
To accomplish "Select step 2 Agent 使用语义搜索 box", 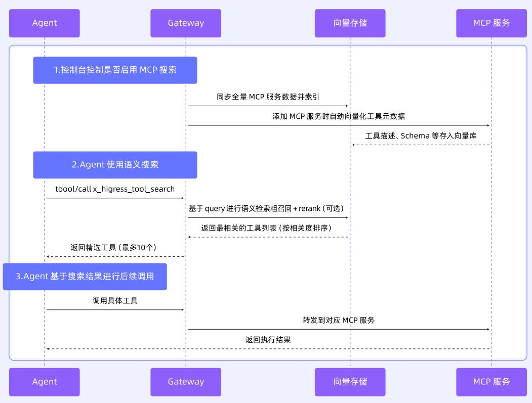I will click(x=115, y=165).
